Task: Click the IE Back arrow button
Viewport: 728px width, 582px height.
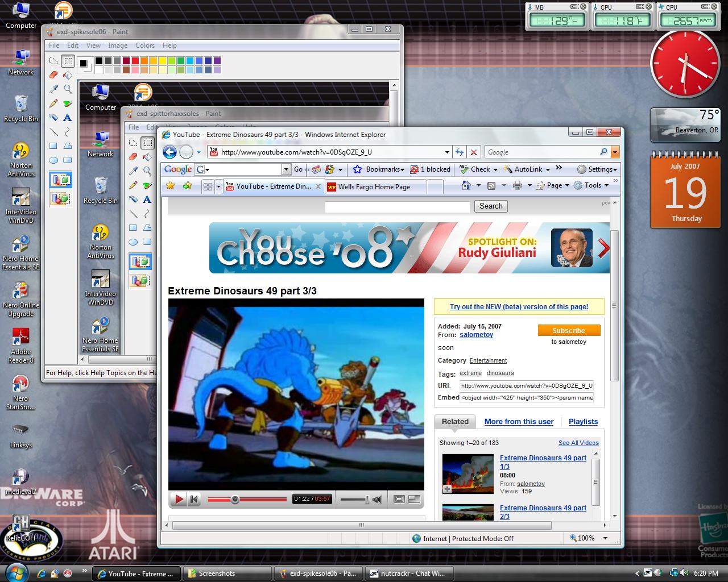Action: (x=169, y=152)
